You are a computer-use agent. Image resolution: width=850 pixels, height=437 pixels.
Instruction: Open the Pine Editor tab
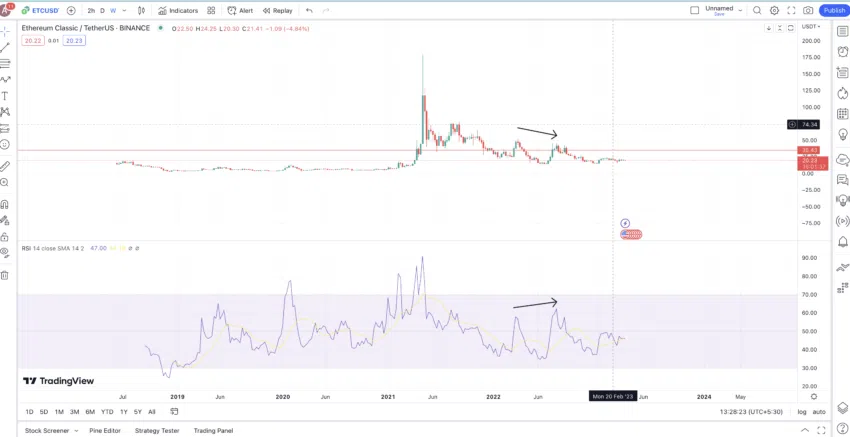pyautogui.click(x=105, y=430)
